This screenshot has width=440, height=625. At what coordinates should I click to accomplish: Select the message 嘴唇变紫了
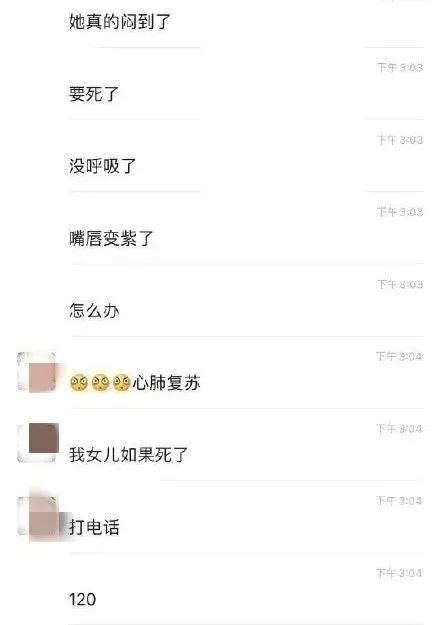click(x=111, y=238)
